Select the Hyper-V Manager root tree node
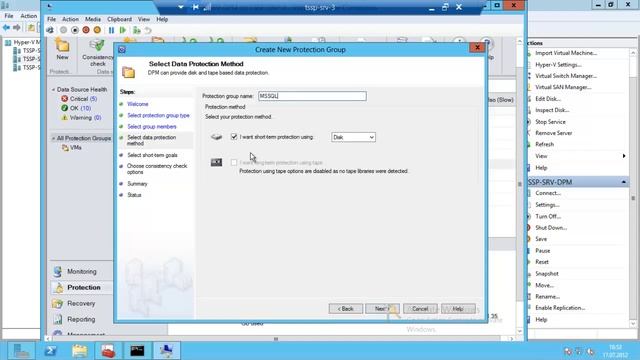This screenshot has height=360, width=640. click(x=22, y=42)
